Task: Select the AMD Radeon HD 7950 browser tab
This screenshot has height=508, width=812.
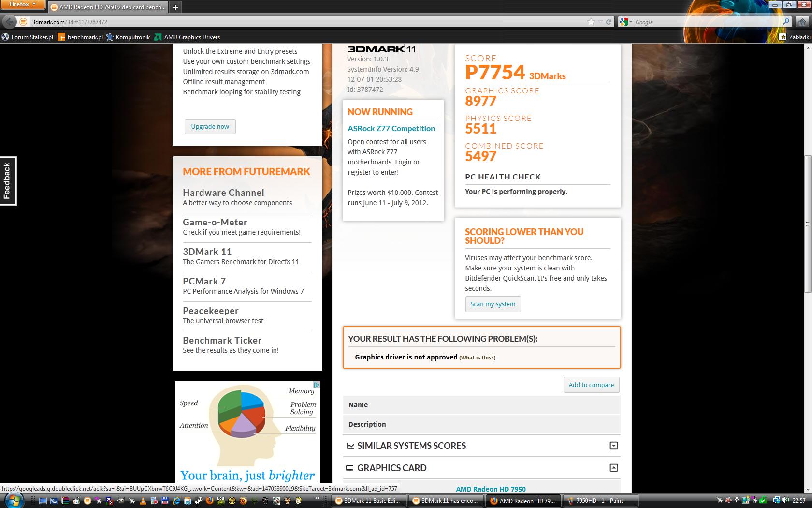Action: [x=108, y=7]
